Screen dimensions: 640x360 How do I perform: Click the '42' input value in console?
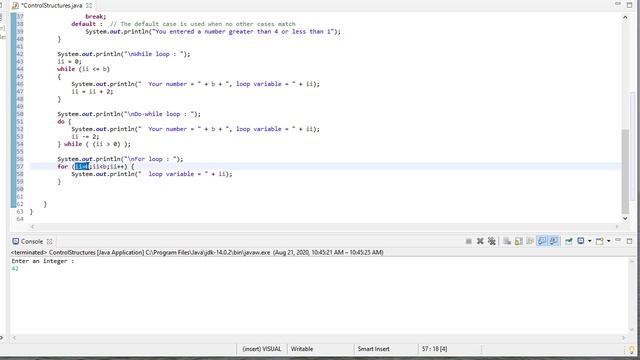coord(15,269)
